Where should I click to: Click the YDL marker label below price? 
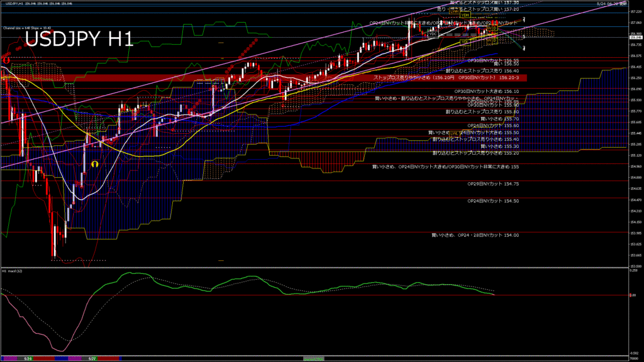pyautogui.click(x=465, y=42)
